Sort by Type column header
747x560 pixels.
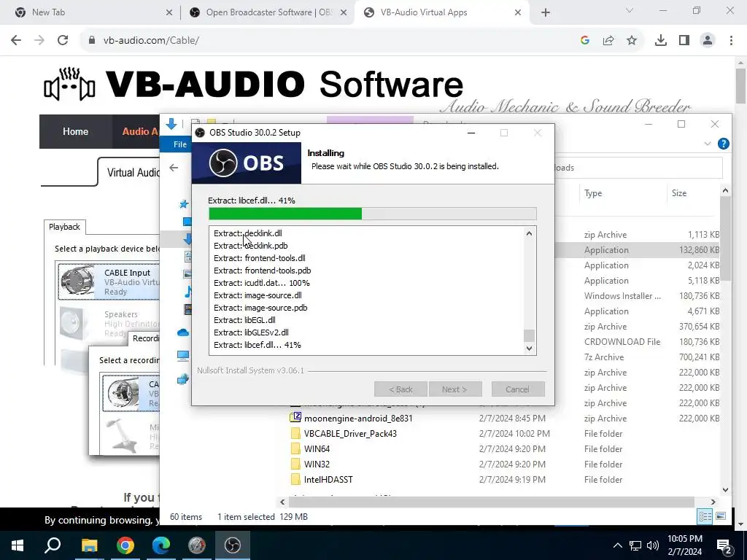(593, 193)
